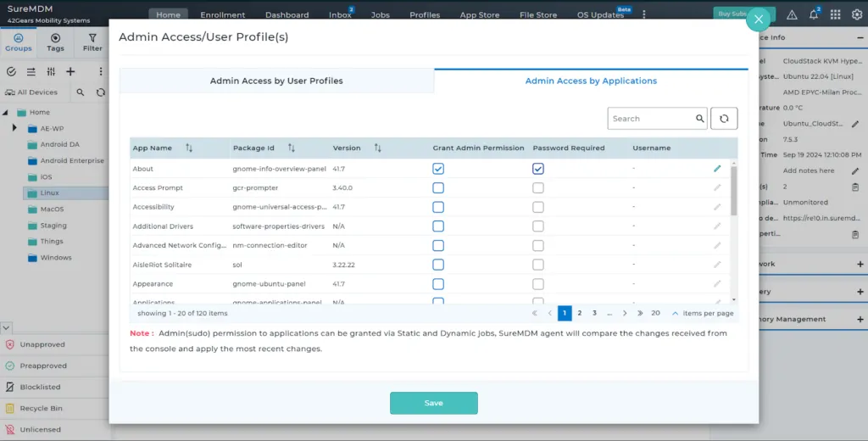
Task: Refresh the All Devices list
Action: 100,92
